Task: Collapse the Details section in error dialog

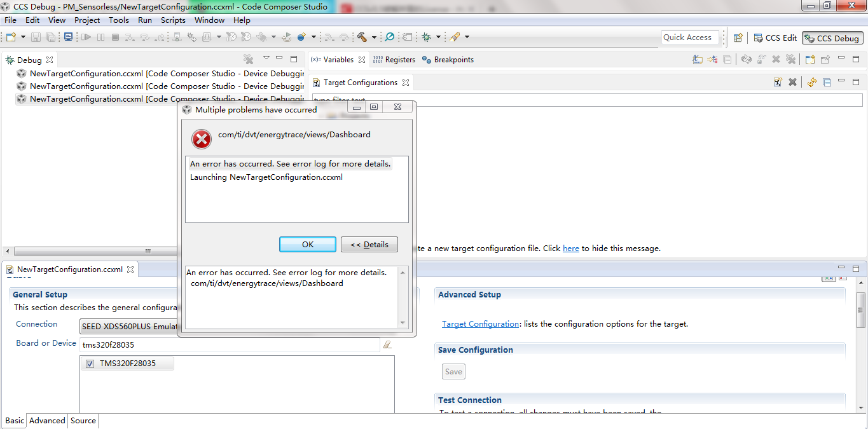Action: coord(369,245)
